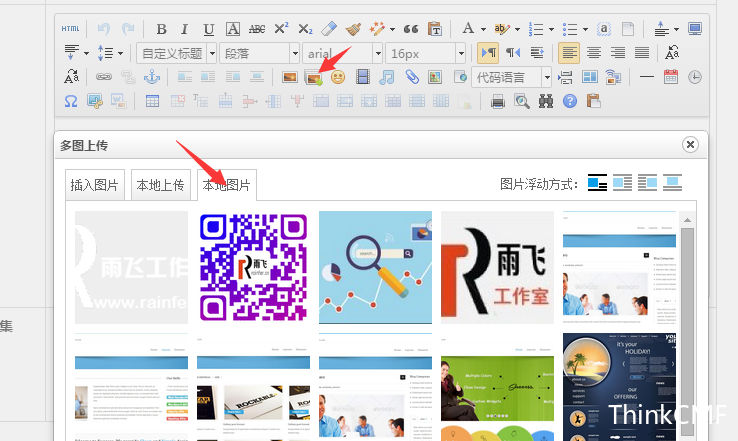Click the insert hyperlink chain icon

[104, 77]
